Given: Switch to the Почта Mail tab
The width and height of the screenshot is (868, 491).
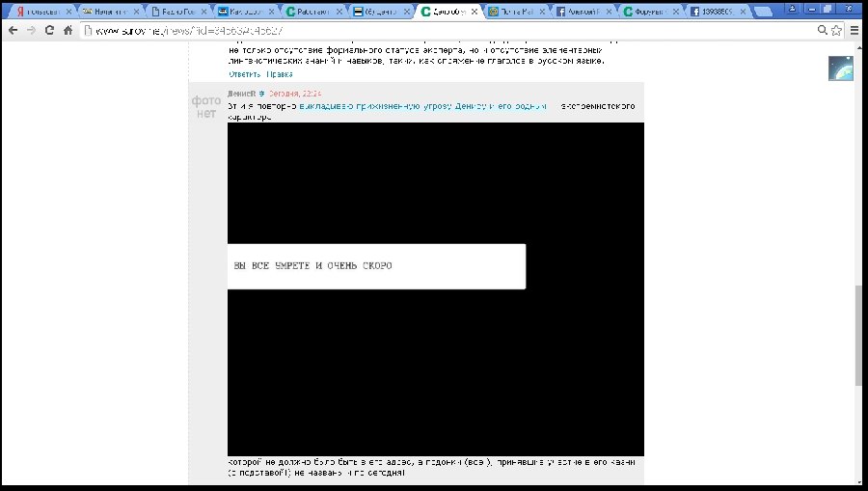Looking at the screenshot, I should [x=517, y=12].
